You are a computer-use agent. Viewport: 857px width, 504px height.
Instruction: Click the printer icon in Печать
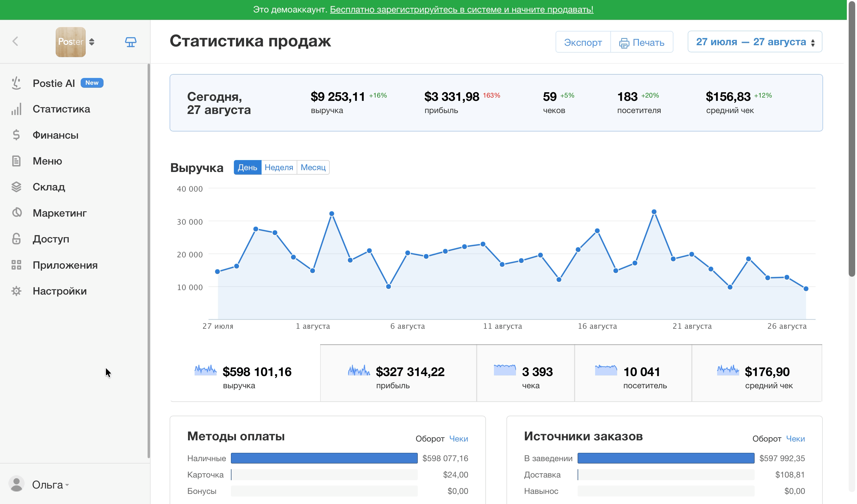click(624, 43)
